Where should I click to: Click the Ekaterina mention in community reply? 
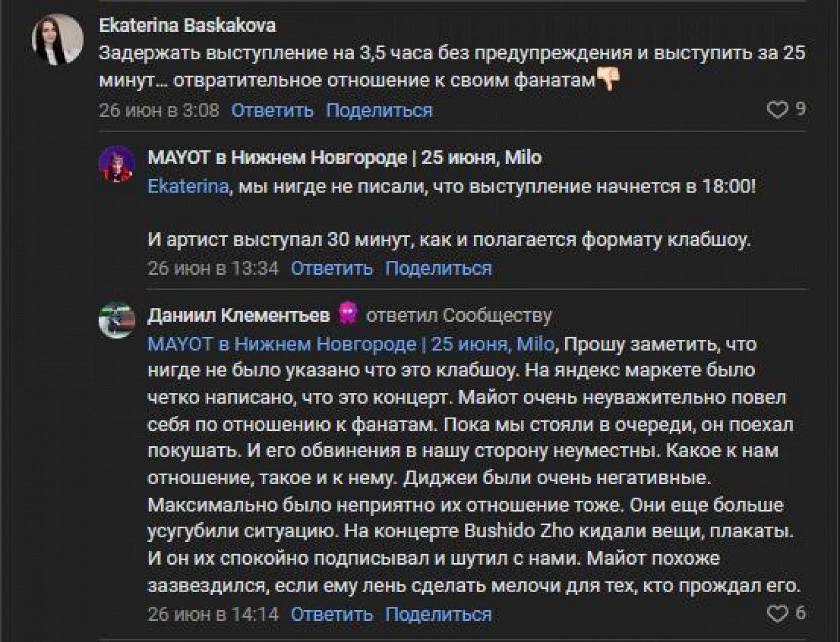[x=188, y=186]
